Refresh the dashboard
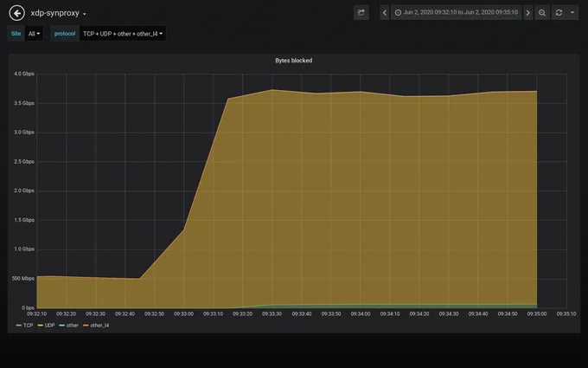Viewport: 588px width, 368px height. pyautogui.click(x=559, y=12)
